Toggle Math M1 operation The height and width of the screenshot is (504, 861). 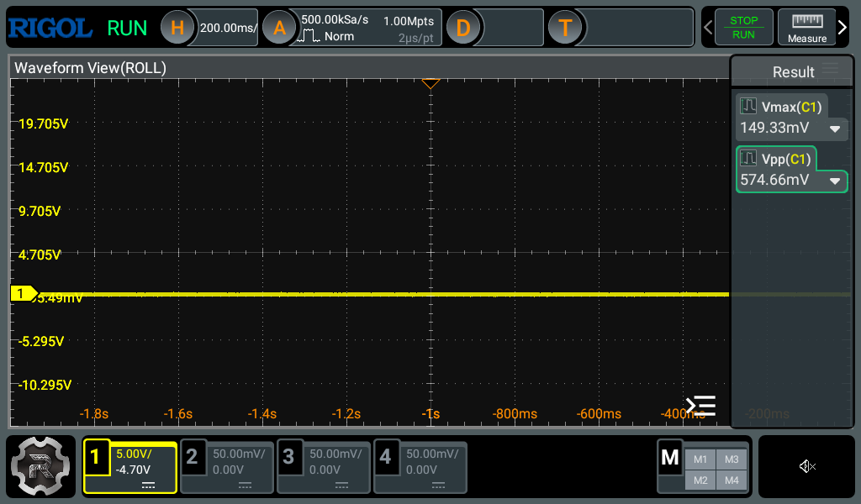[x=700, y=459]
